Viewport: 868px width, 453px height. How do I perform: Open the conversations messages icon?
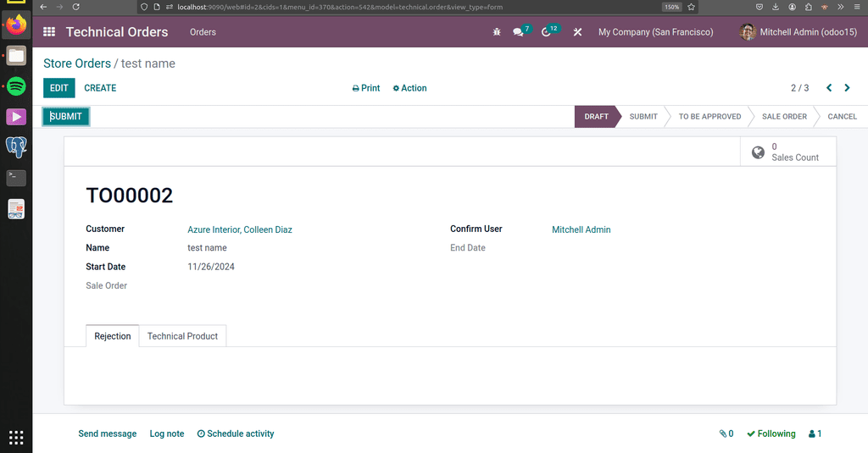point(518,32)
